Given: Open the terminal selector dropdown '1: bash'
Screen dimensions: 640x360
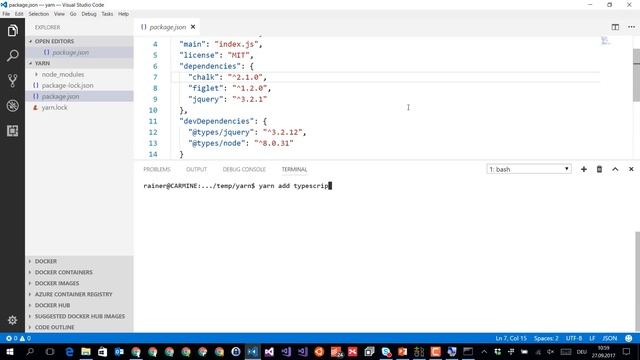Looking at the screenshot, I should click(x=529, y=169).
